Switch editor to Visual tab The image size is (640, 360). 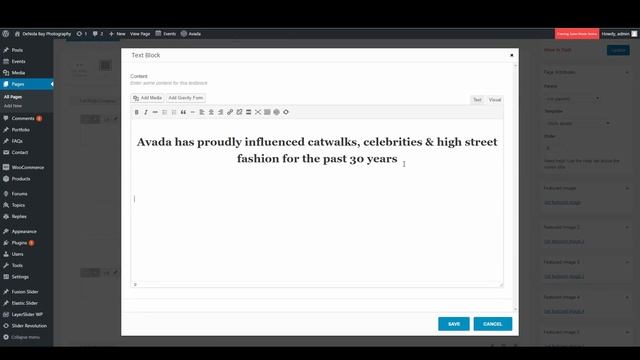tap(495, 100)
